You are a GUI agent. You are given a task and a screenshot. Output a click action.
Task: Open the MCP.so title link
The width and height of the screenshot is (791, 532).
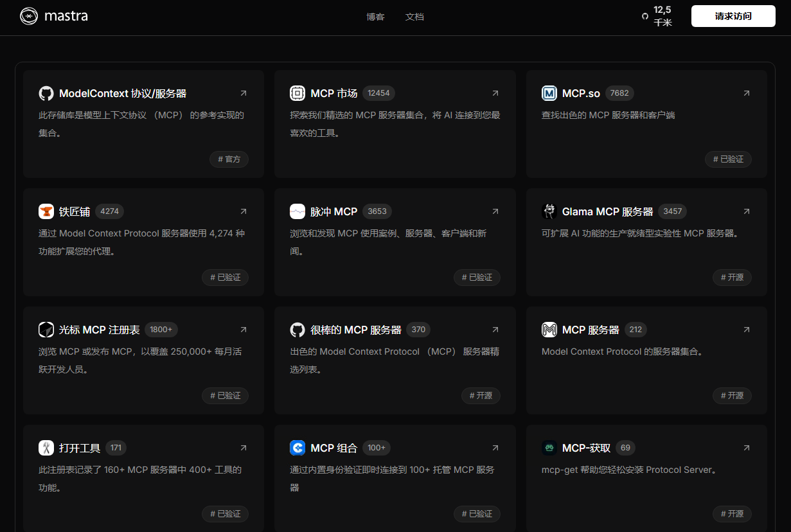point(581,93)
